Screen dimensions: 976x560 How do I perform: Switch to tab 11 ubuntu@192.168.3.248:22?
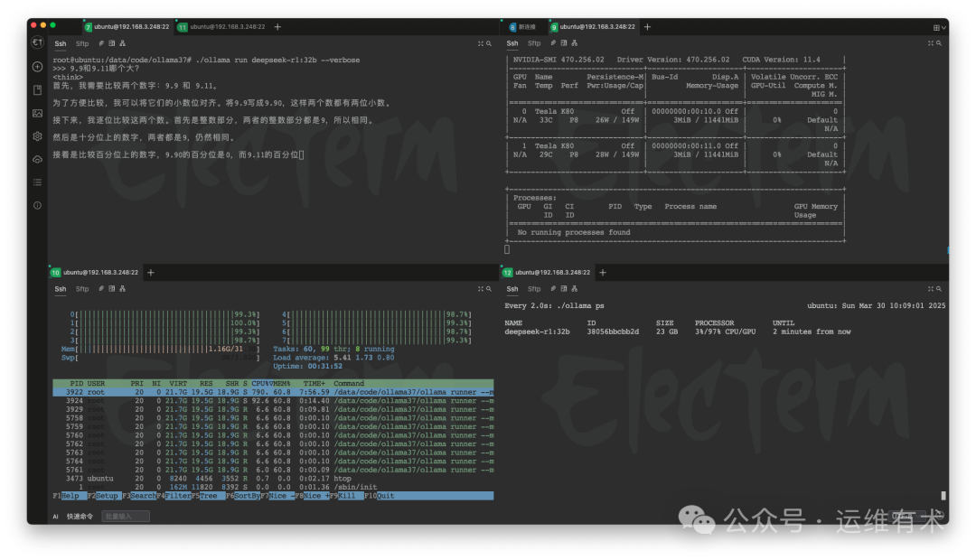coord(222,27)
